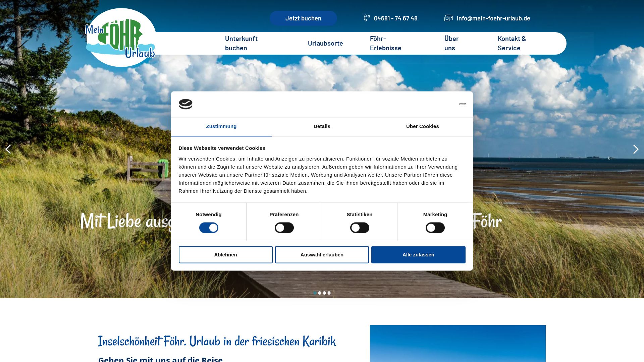Select the first carousel dot
The image size is (644, 362).
tap(315, 293)
